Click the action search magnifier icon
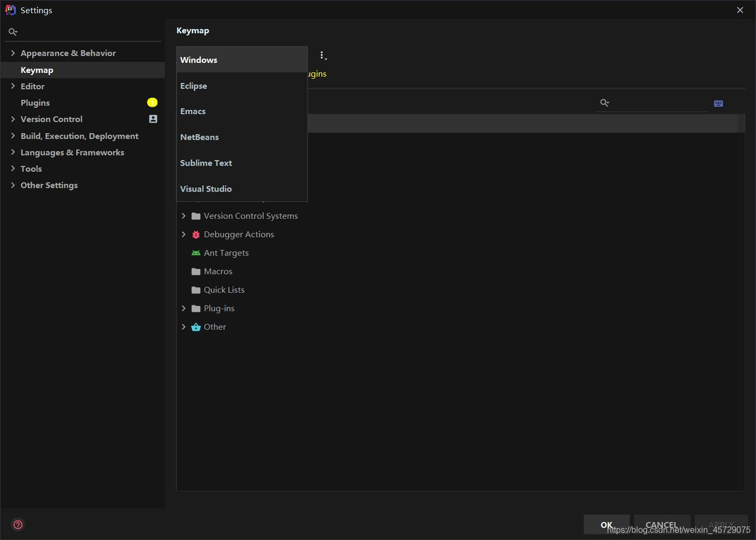Image resolution: width=756 pixels, height=540 pixels. (x=605, y=103)
